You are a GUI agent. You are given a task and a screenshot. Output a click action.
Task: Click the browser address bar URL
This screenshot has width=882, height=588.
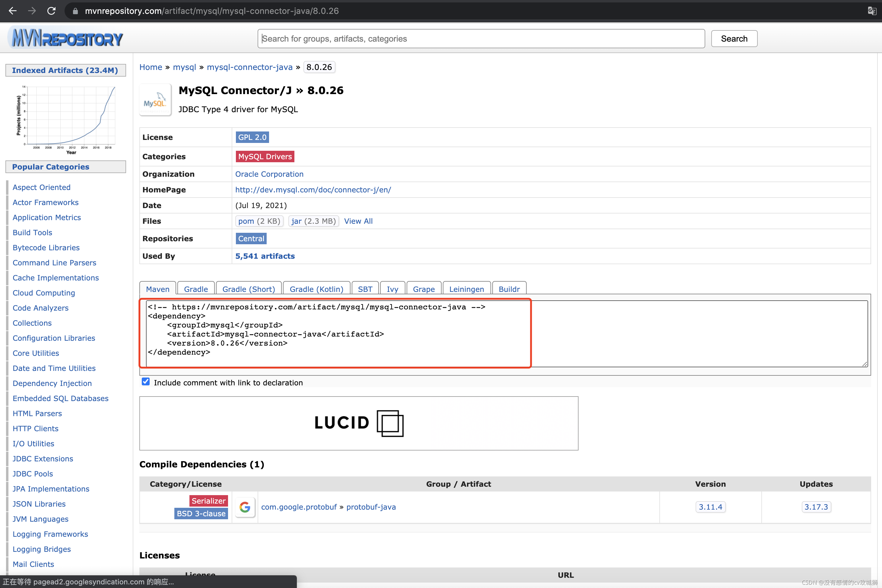click(x=211, y=11)
